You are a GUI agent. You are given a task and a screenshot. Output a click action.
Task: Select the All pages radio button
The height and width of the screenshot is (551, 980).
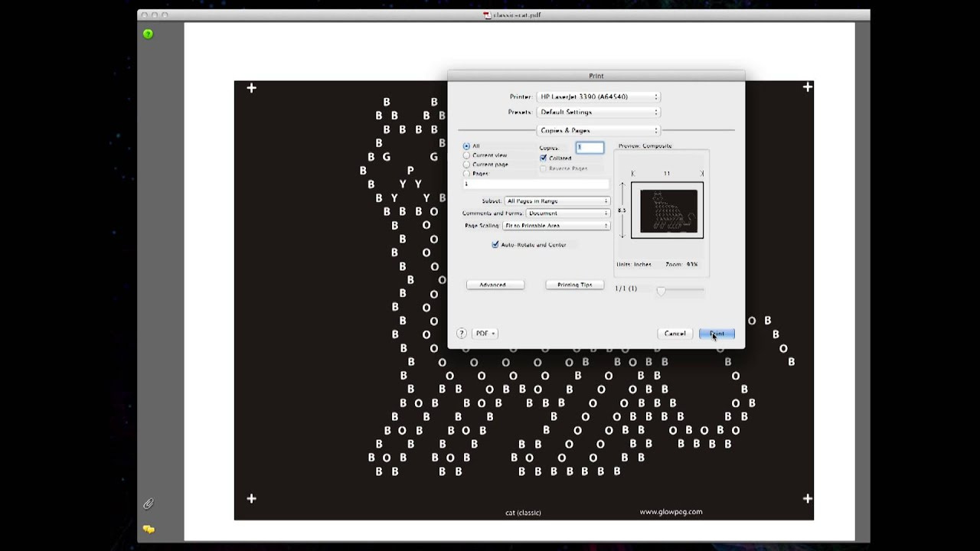click(x=467, y=145)
